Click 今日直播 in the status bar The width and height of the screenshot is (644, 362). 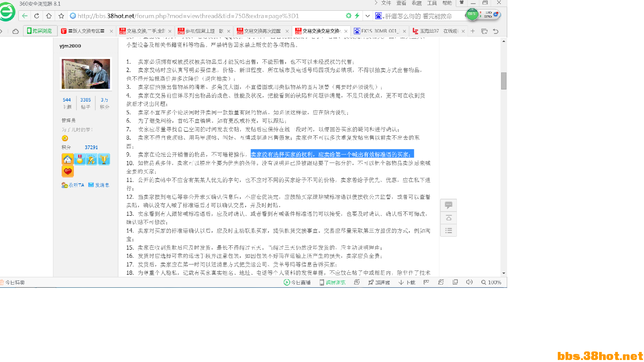tap(297, 283)
